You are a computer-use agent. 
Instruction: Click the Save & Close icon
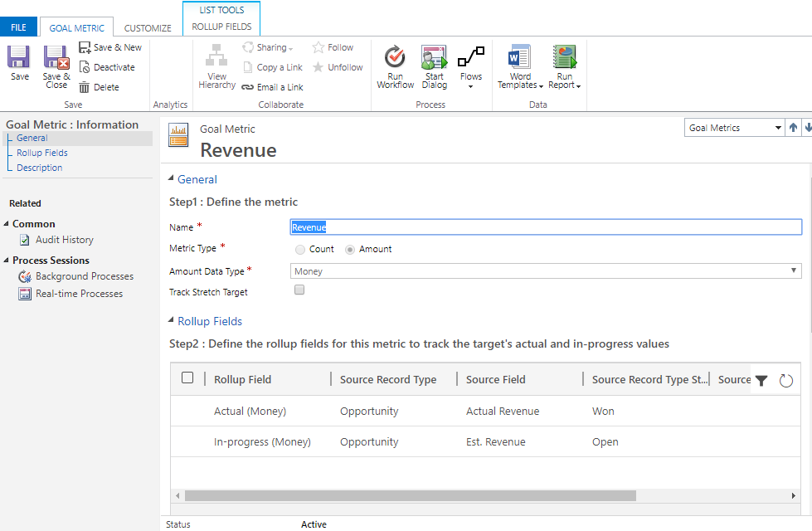56,57
